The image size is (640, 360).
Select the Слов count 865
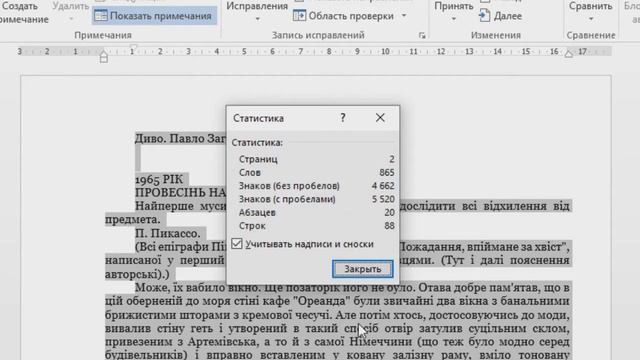pyautogui.click(x=387, y=172)
